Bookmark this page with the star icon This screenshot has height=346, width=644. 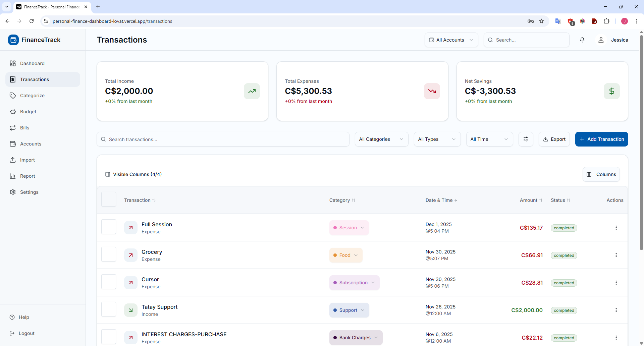coord(541,21)
